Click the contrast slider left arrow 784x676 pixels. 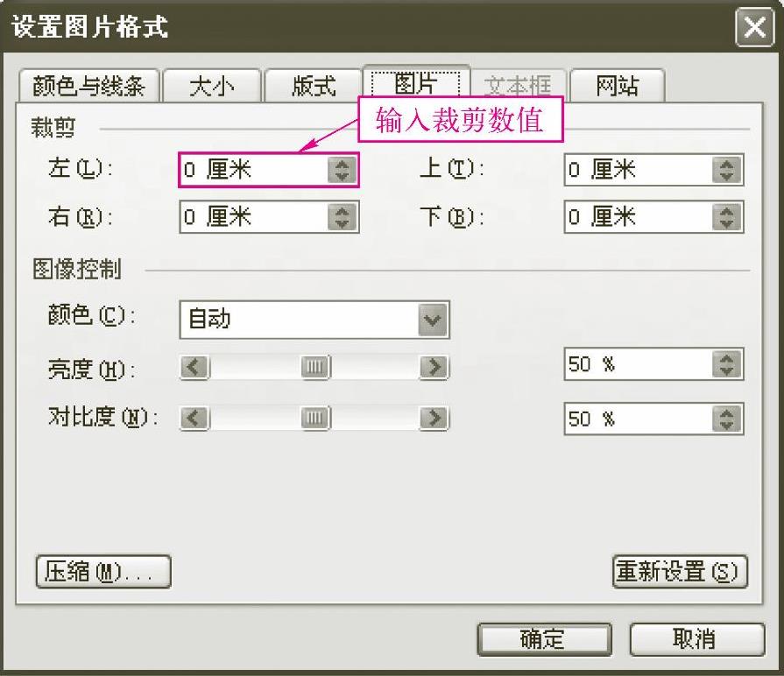click(194, 418)
